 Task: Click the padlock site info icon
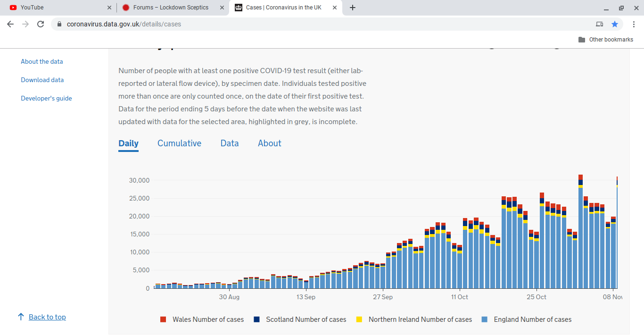coord(59,24)
